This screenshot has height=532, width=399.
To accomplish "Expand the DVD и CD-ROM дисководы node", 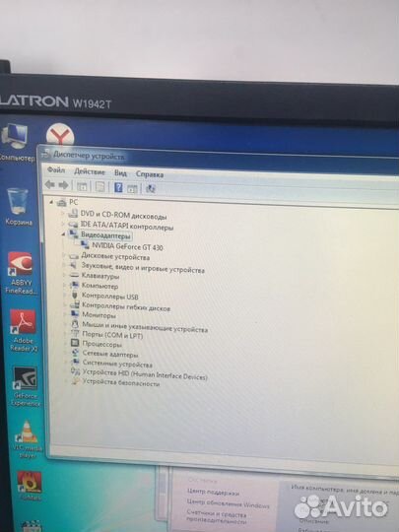I will point(63,214).
